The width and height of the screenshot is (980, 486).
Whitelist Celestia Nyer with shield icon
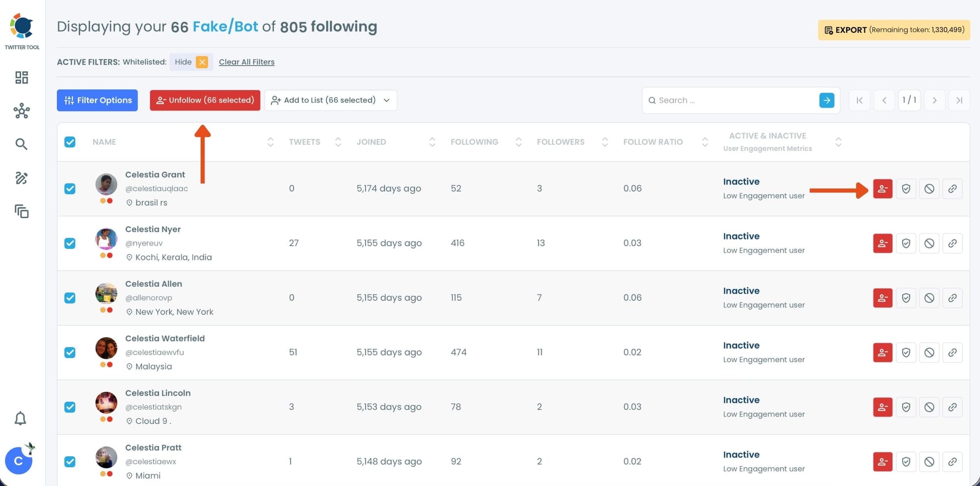906,243
